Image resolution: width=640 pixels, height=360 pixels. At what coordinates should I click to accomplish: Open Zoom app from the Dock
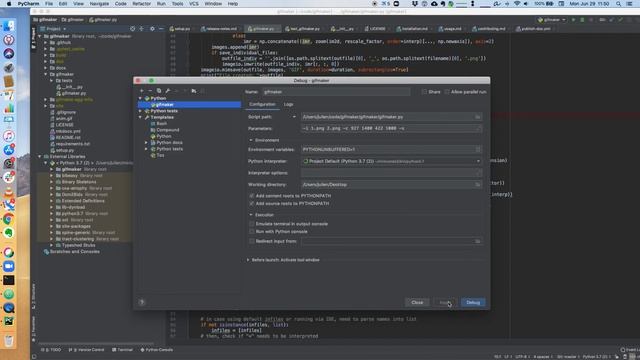coord(9,266)
